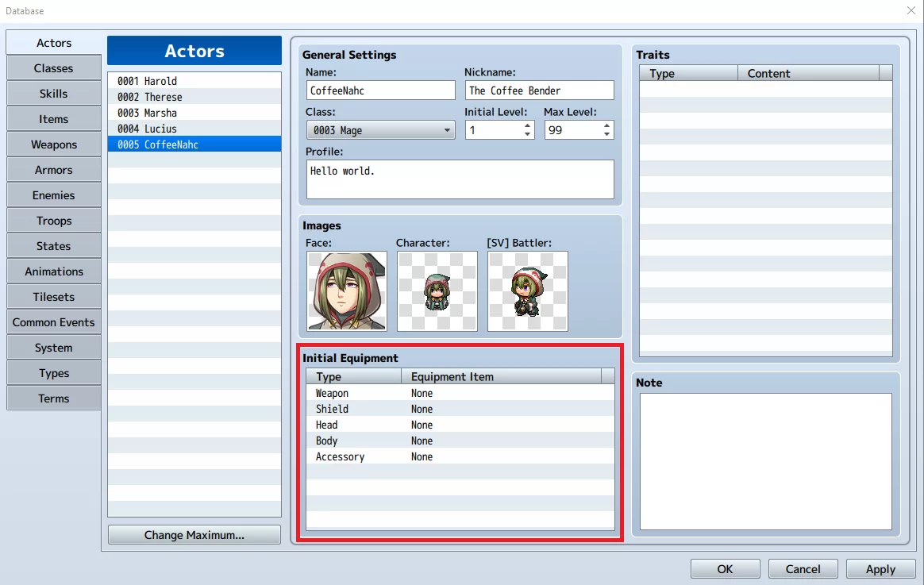Click the OK button
The image size is (924, 585).
point(726,569)
